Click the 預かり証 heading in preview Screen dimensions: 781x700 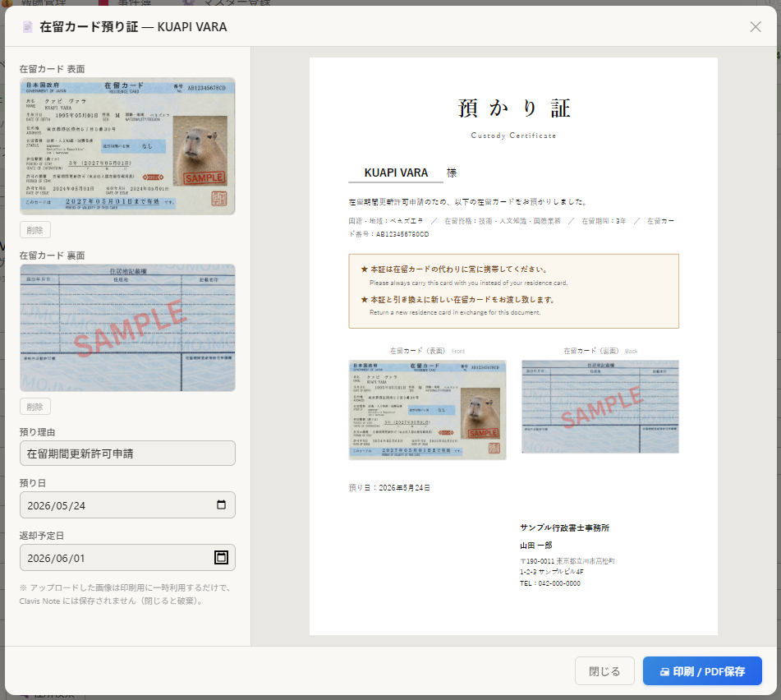(513, 108)
